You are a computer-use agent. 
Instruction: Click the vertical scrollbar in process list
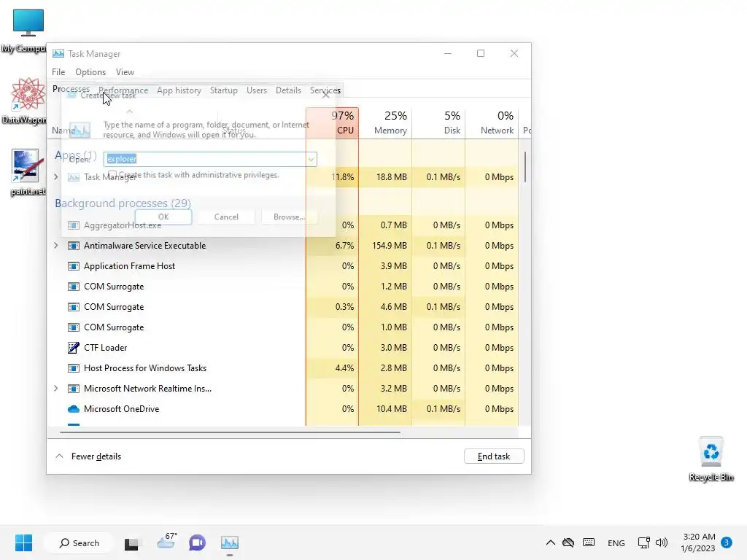pos(525,167)
